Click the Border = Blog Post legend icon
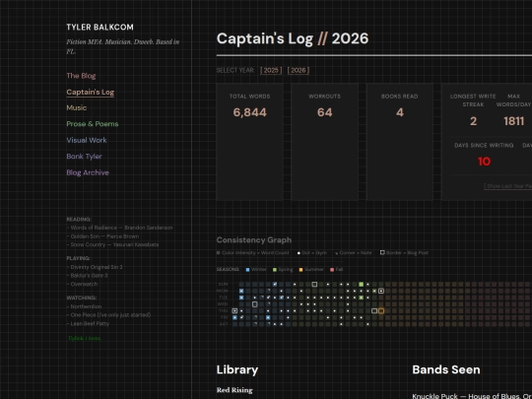 coord(382,253)
